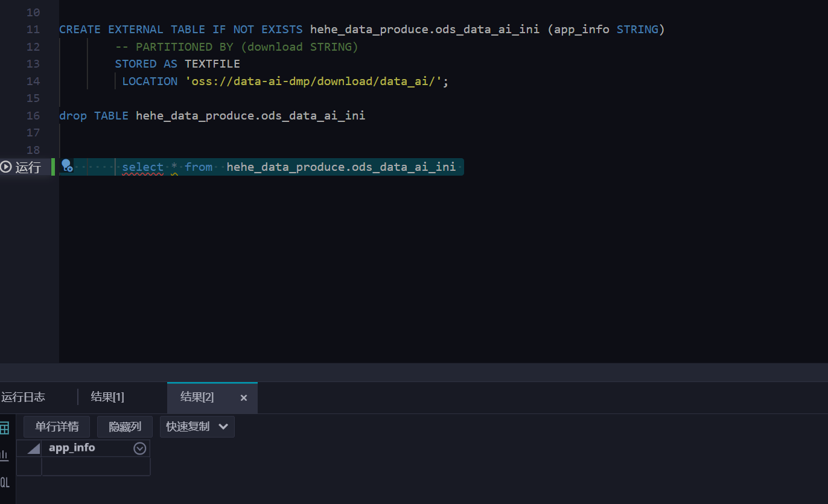The image size is (828, 504).
Task: Close the 结果[2] tab
Action: point(244,398)
